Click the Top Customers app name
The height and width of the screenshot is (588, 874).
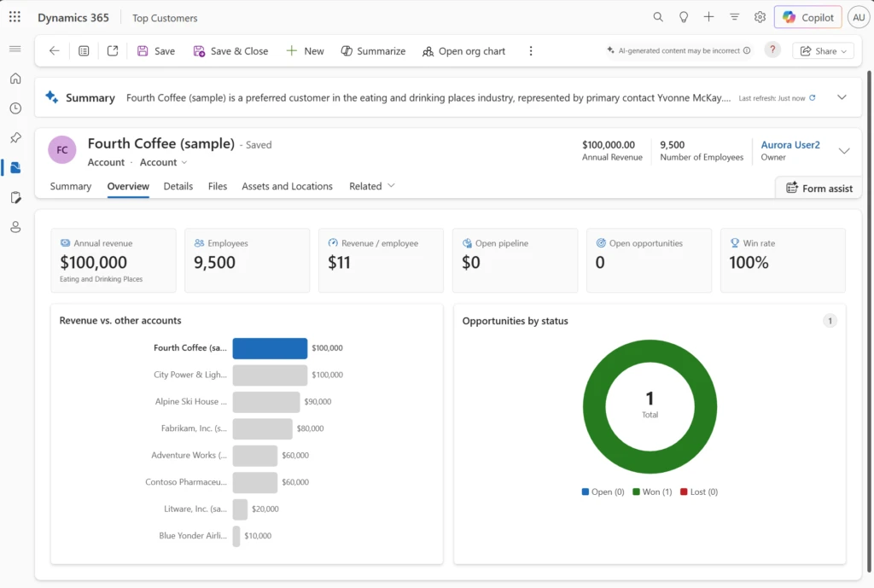[x=165, y=18]
